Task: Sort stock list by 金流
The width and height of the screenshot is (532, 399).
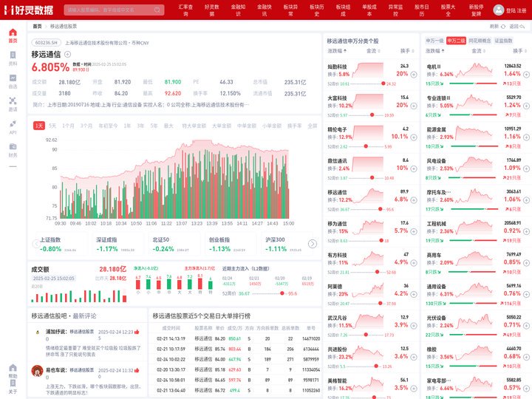Action: point(373,51)
